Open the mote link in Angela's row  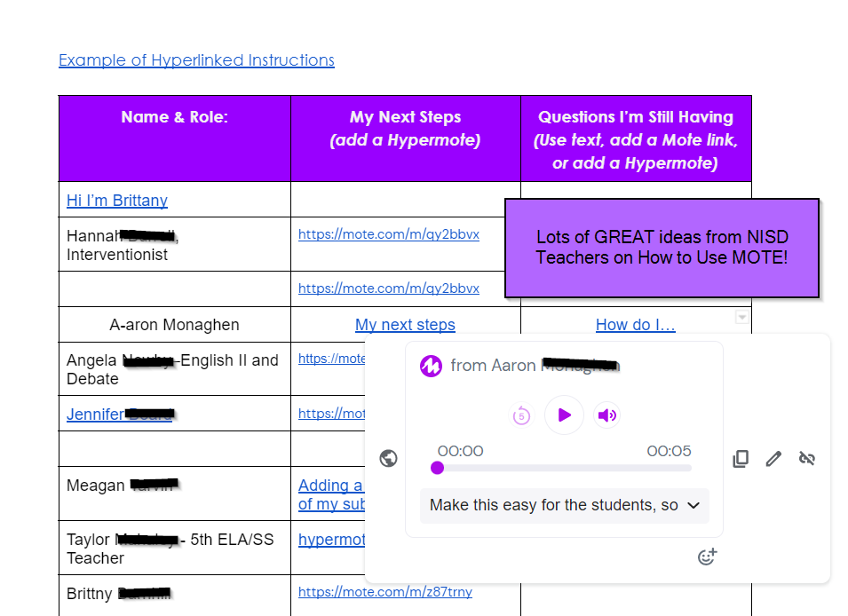[331, 359]
